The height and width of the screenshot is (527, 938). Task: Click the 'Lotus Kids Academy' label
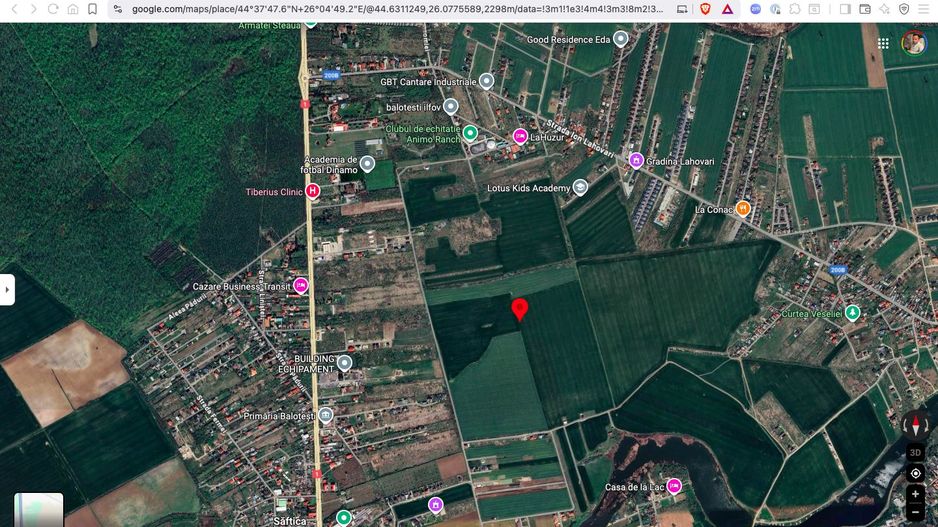529,188
